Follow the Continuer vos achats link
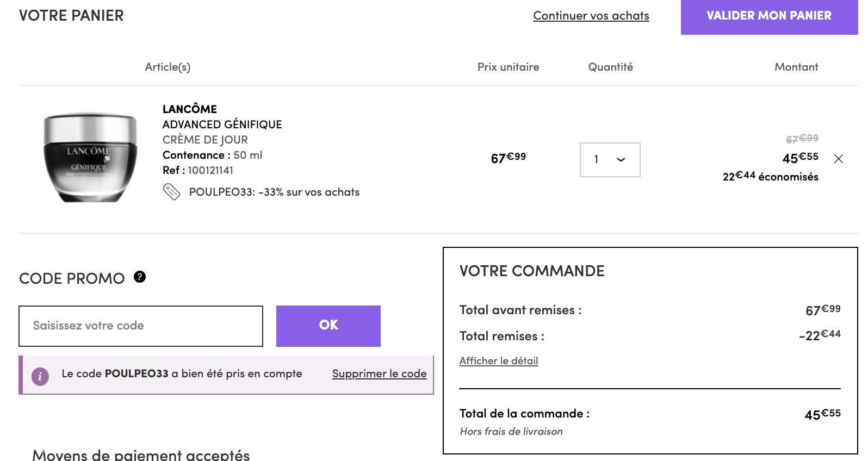The width and height of the screenshot is (868, 461). 591,16
